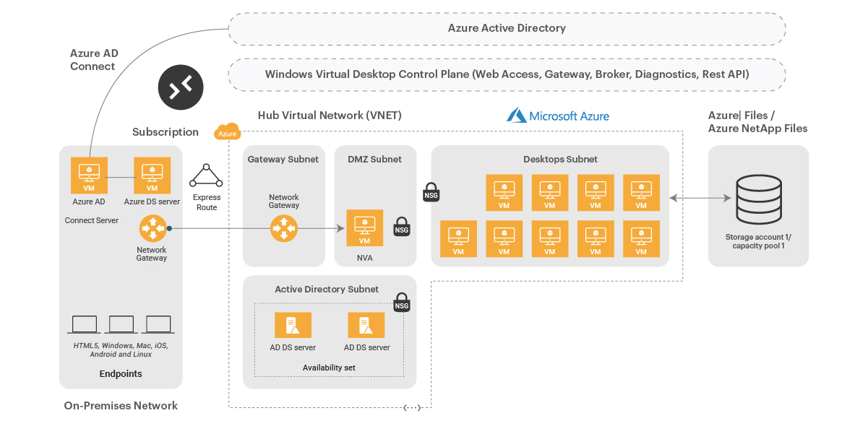Click the NVA VM icon in DMZ Subnet
Image resolution: width=868 pixels, height=434 pixels.
point(364,228)
